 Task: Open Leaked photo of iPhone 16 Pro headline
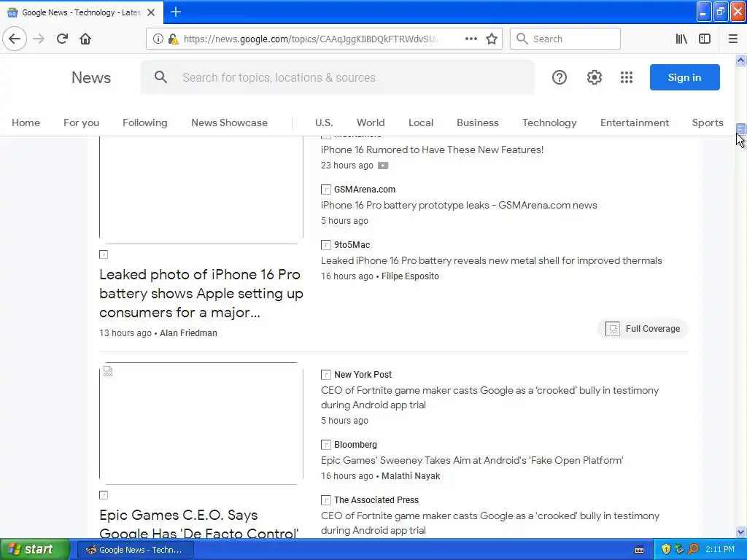tap(201, 293)
